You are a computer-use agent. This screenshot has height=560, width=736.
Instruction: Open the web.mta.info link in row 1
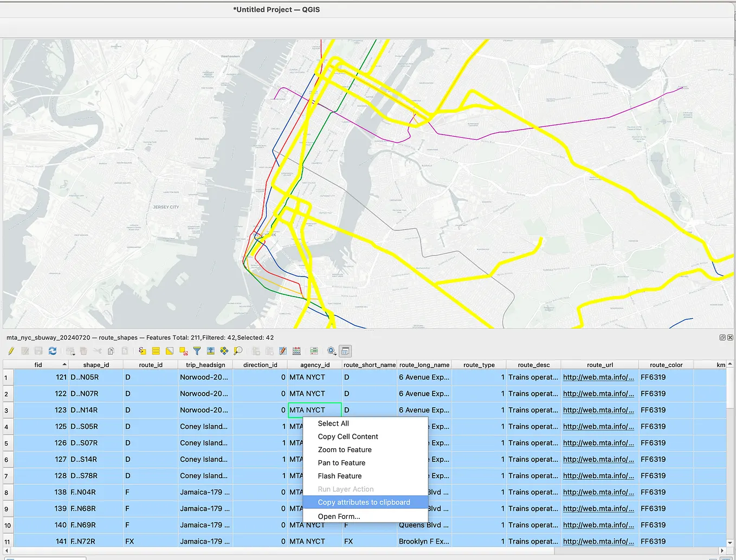(x=598, y=377)
